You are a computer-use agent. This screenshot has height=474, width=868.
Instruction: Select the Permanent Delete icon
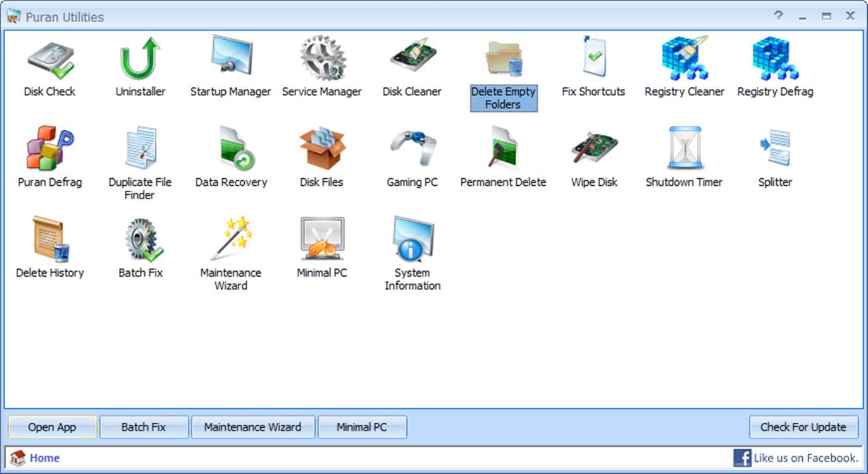point(504,148)
